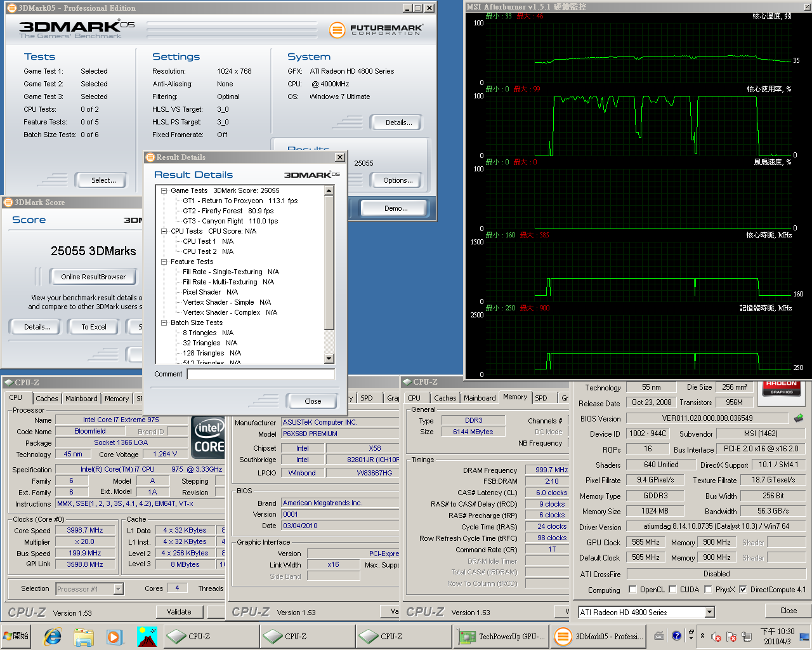
Task: Uncheck the DirectCompute 4.1 checkbox
Action: pos(743,590)
